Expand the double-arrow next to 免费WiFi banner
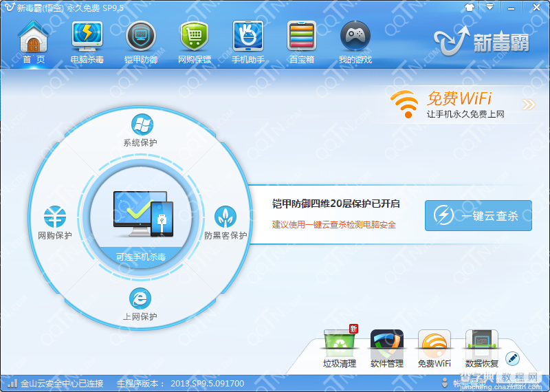550x392 pixels. coord(529,105)
